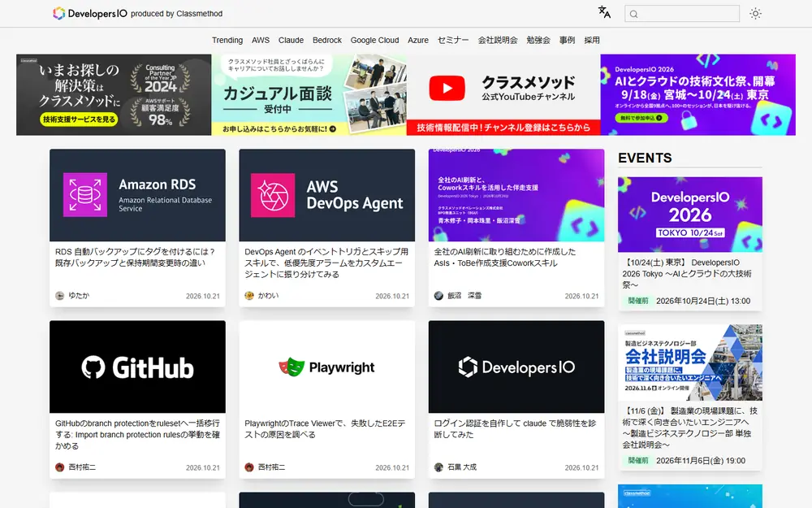This screenshot has height=508, width=812.
Task: Focus the header search input field
Action: 682,14
